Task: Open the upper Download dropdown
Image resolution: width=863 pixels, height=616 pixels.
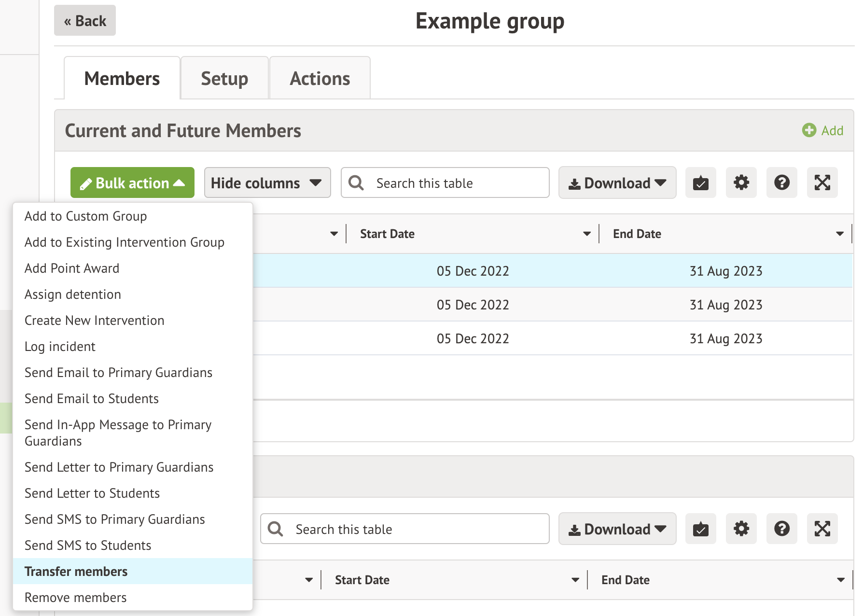Action: (x=617, y=182)
